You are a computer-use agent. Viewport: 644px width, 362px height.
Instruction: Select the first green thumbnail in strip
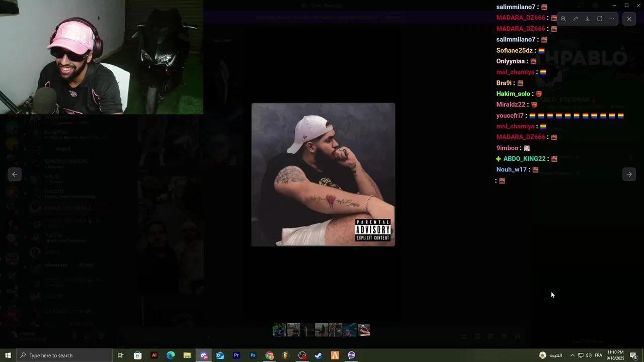tap(279, 330)
